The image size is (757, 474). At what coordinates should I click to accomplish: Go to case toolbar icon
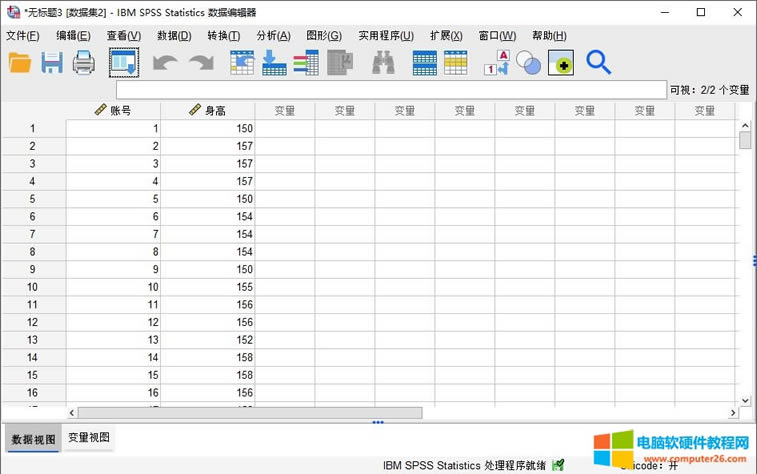(x=242, y=63)
